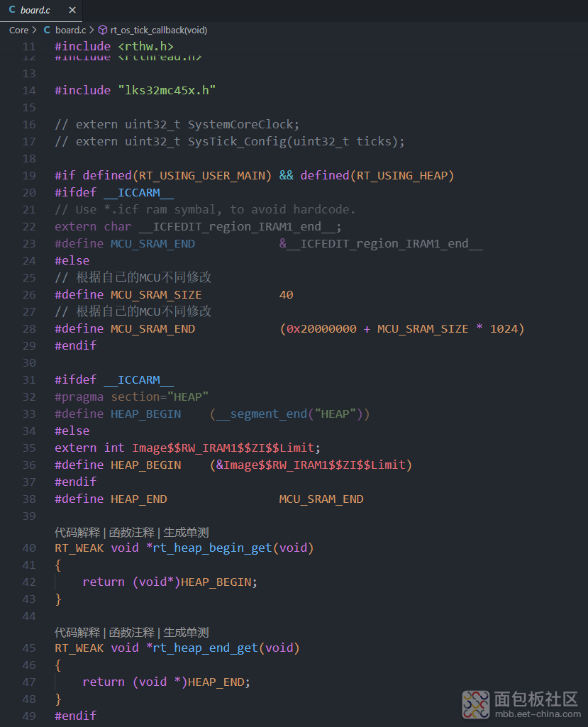Click 函数注释 above rt_heap_begin_get

132,532
